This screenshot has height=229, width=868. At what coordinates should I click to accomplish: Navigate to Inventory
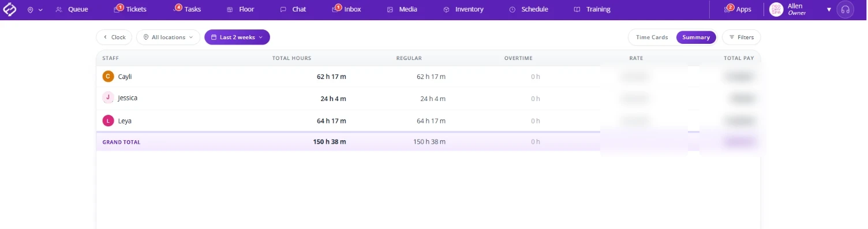click(463, 9)
